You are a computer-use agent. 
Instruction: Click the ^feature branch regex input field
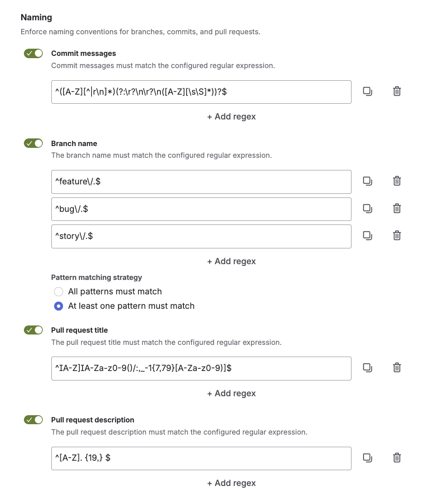point(201,182)
